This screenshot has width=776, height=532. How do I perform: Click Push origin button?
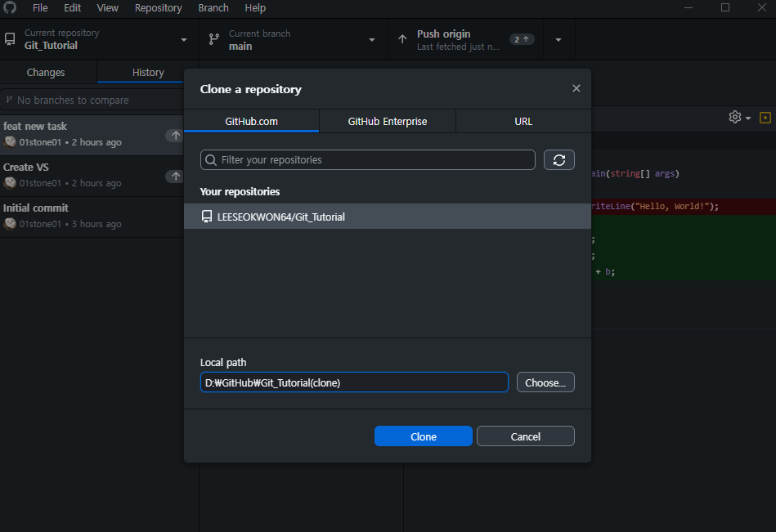point(465,39)
